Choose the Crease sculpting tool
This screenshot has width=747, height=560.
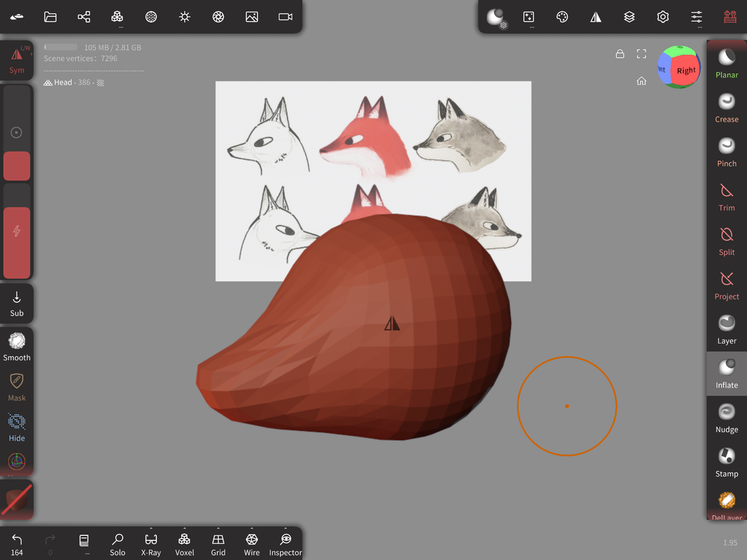[x=727, y=107]
